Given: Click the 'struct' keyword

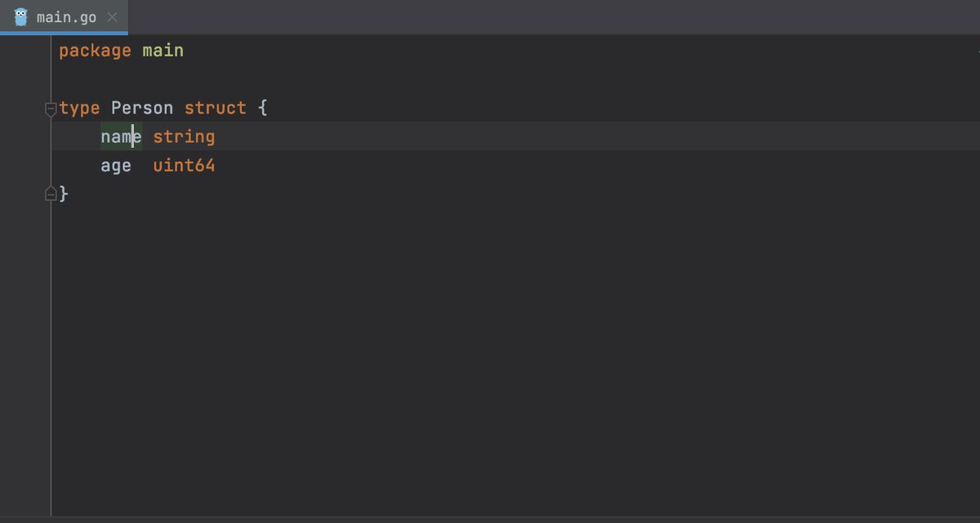Looking at the screenshot, I should pyautogui.click(x=215, y=108).
